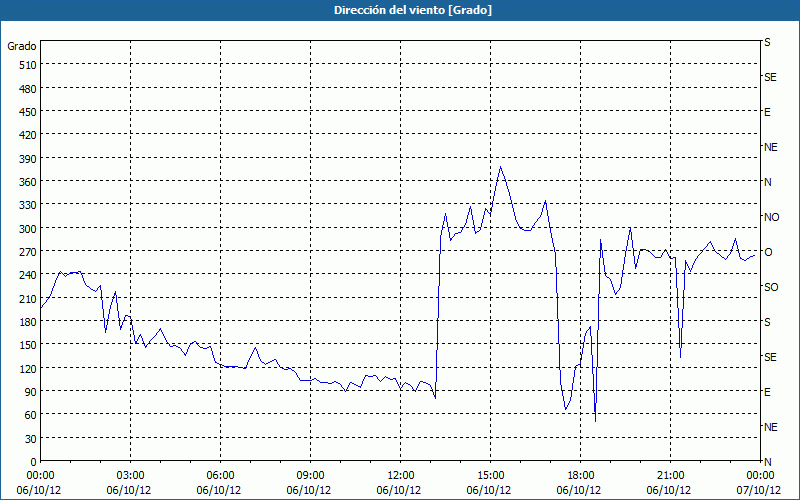Click the 90 degree tick label
Image resolution: width=800 pixels, height=500 pixels.
[31, 392]
